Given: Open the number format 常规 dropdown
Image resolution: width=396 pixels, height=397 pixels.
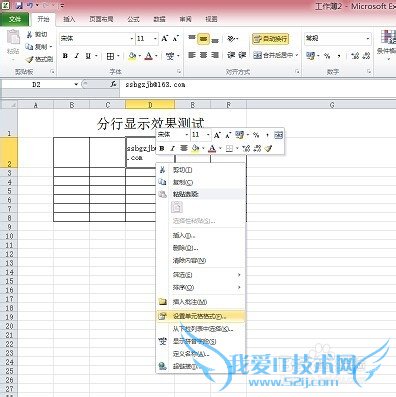Looking at the screenshot, I should point(368,39).
